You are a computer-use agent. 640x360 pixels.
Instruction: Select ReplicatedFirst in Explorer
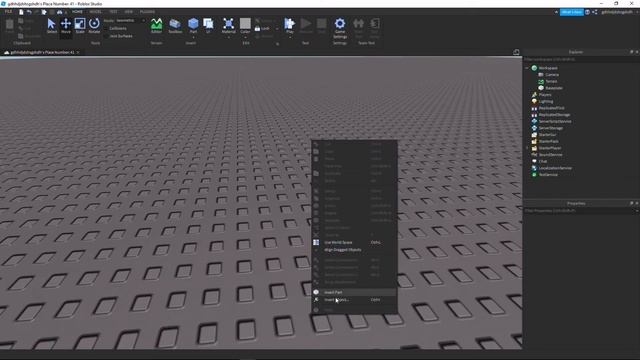(551, 108)
